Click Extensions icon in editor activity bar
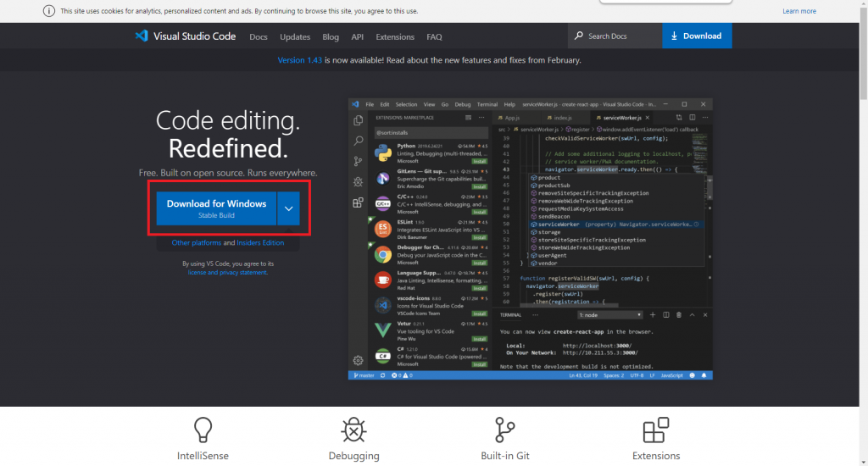This screenshot has height=466, width=868. 359,202
